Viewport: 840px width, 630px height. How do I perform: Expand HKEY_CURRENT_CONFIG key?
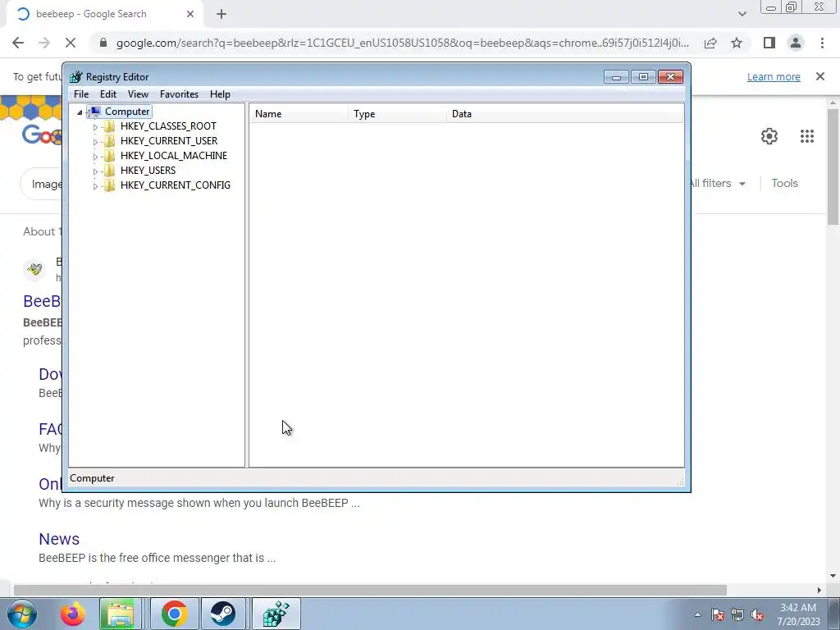coord(95,186)
